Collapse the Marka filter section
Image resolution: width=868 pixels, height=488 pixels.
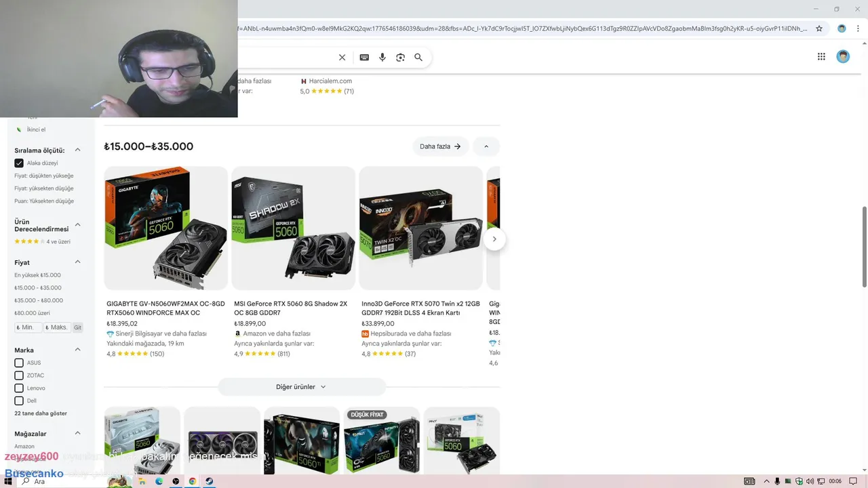pos(77,350)
